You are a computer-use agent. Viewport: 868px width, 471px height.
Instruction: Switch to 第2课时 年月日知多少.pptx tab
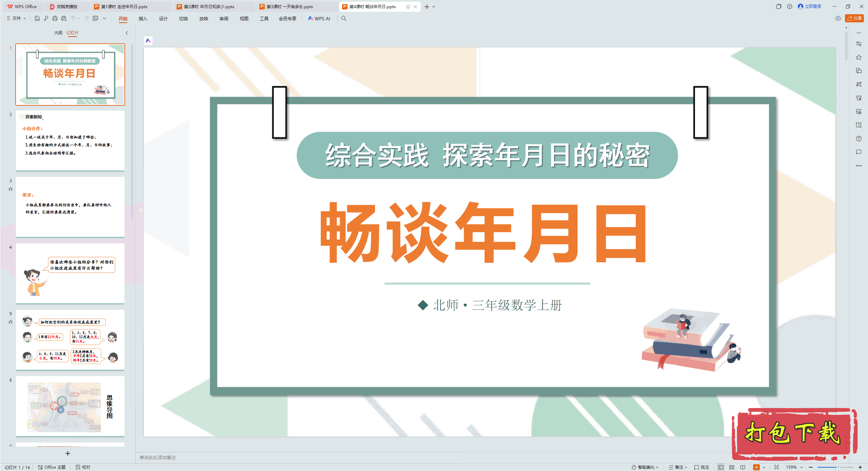click(209, 6)
